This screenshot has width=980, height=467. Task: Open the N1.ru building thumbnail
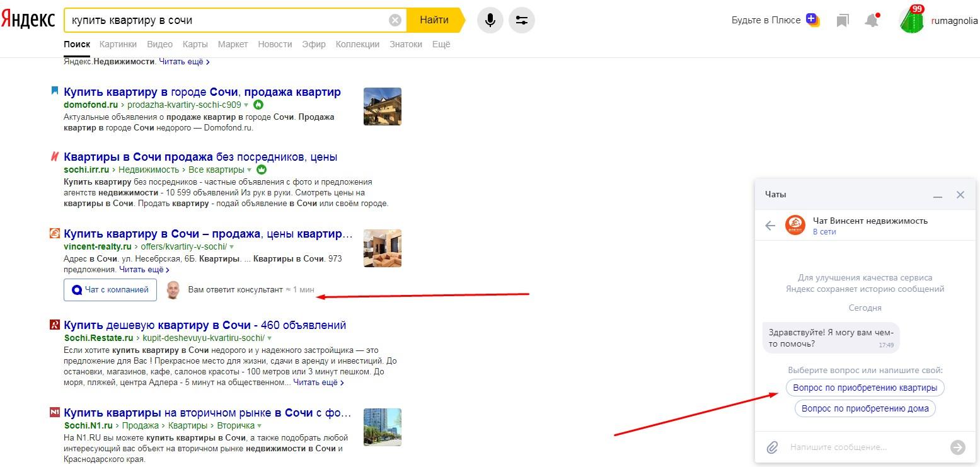point(383,427)
